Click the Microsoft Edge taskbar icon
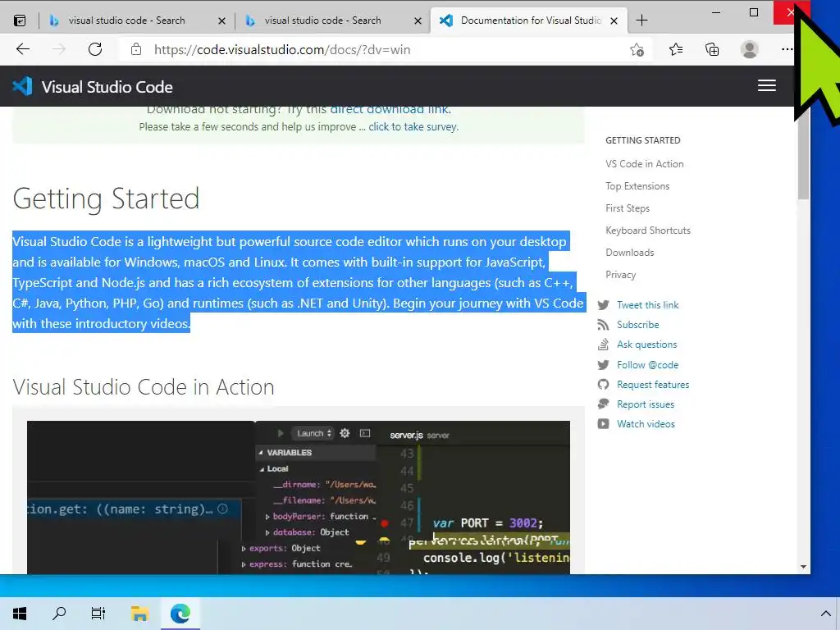Screen dimensions: 840x630 point(180,614)
